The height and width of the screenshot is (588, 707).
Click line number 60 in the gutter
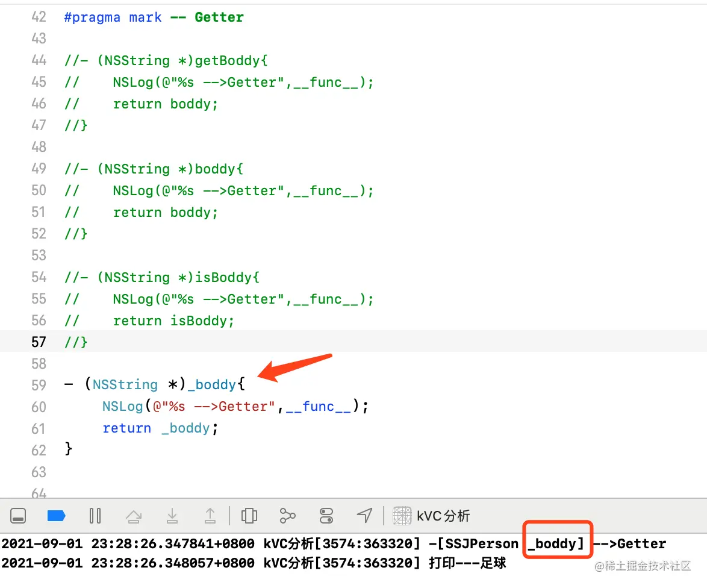pyautogui.click(x=39, y=407)
